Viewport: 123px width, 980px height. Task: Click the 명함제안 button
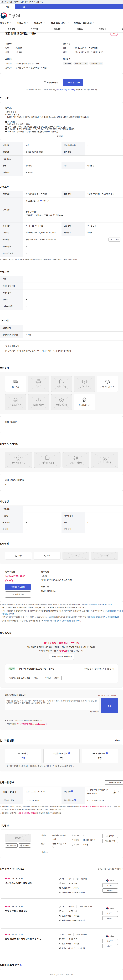click(25, 845)
